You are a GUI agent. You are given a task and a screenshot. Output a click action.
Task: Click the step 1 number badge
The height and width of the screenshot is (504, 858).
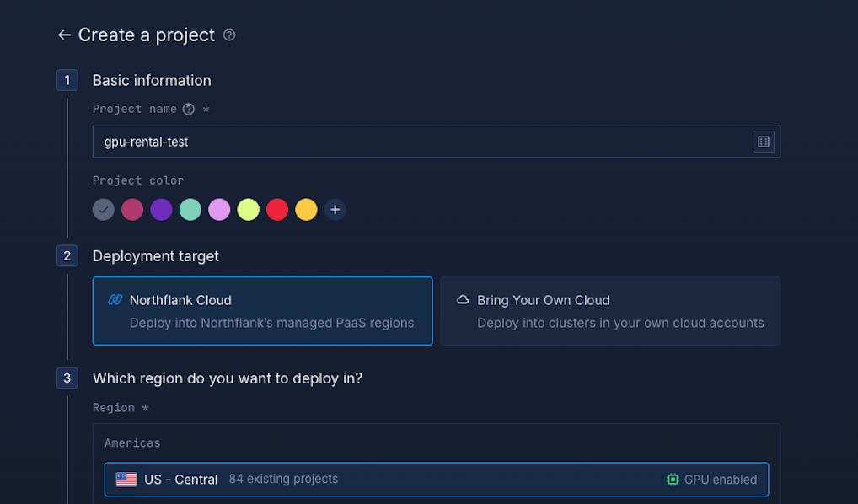click(67, 80)
